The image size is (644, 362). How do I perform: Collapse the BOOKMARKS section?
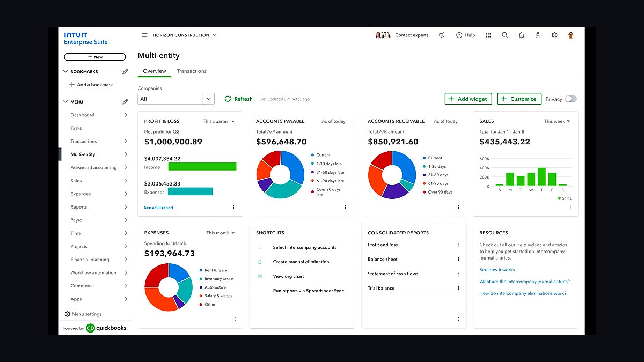65,71
